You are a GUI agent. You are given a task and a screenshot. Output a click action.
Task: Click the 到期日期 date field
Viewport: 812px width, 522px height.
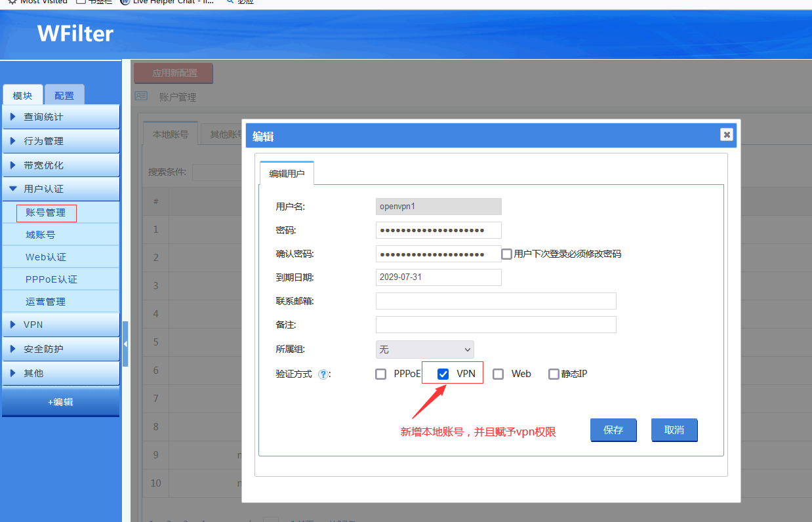(x=438, y=277)
